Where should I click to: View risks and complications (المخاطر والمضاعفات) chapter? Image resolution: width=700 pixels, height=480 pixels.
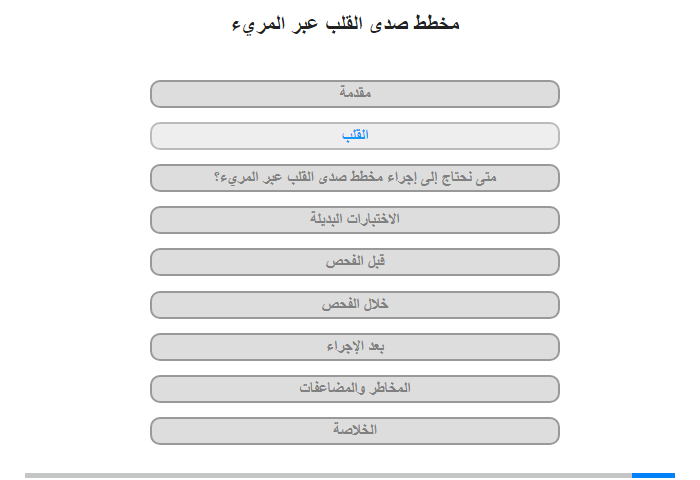(x=354, y=388)
